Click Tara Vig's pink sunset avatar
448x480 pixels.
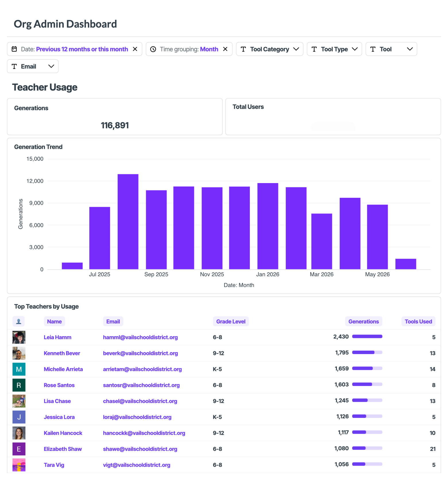19,465
